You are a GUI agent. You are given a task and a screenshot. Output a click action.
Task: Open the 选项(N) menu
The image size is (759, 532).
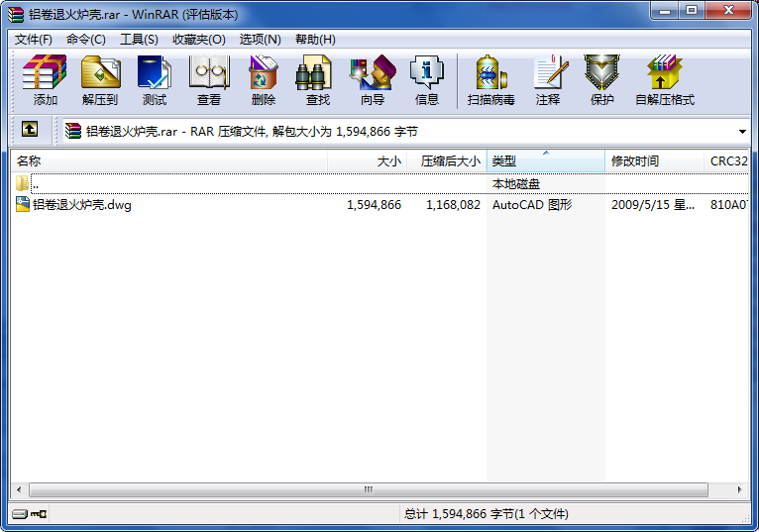pyautogui.click(x=260, y=40)
